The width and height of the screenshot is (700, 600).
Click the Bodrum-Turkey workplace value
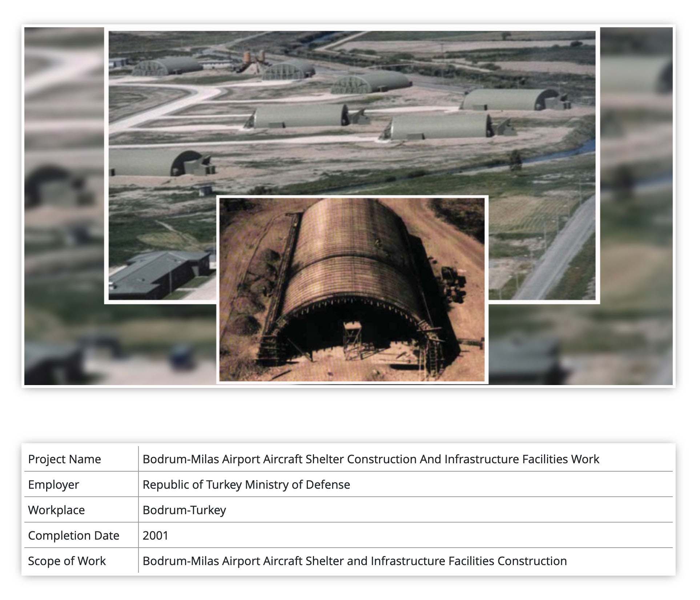click(184, 510)
